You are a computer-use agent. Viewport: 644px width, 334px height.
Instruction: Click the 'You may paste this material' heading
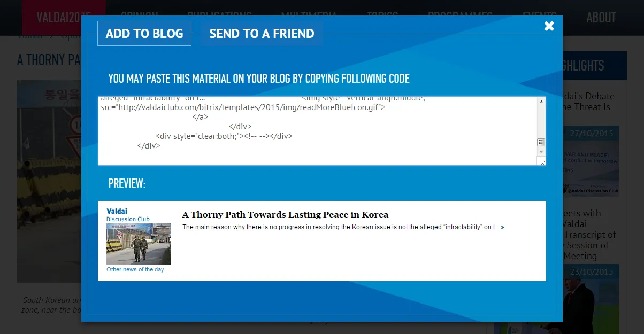coord(259,79)
